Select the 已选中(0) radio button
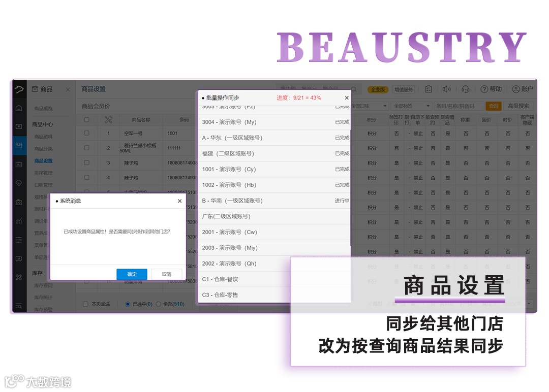Image resolution: width=549 pixels, height=392 pixels. 128,304
